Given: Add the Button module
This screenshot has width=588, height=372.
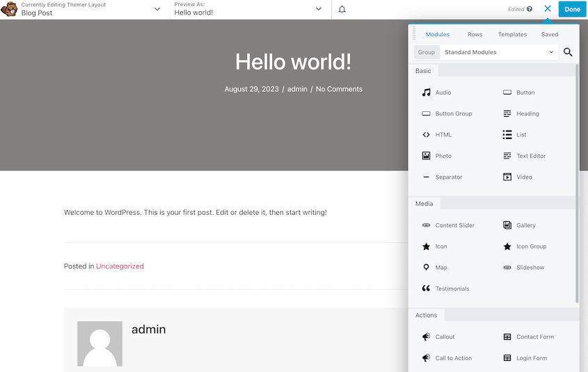Looking at the screenshot, I should pos(519,92).
